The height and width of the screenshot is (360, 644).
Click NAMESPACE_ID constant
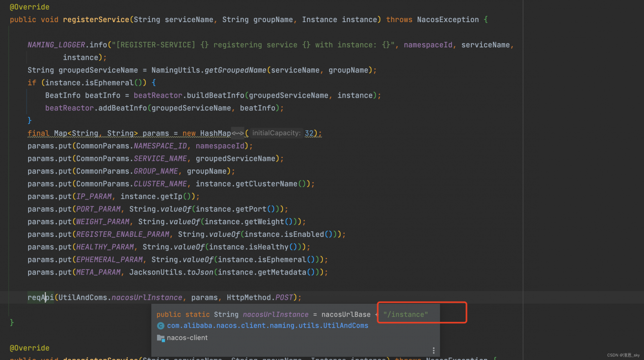(160, 146)
